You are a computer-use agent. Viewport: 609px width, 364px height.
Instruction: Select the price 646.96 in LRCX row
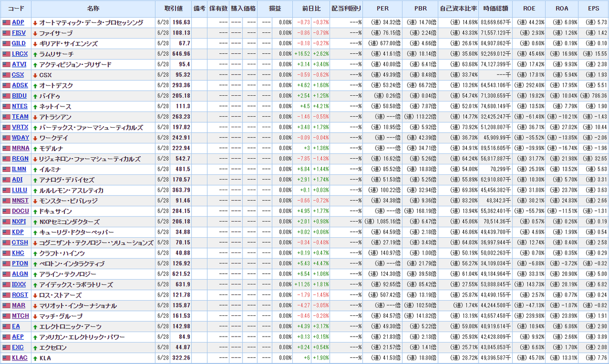(x=181, y=54)
